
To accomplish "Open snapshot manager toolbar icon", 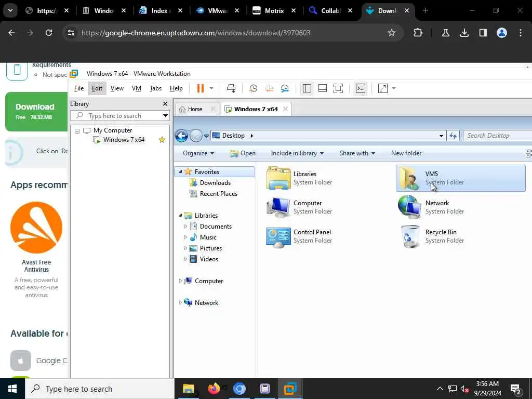I will [x=285, y=88].
